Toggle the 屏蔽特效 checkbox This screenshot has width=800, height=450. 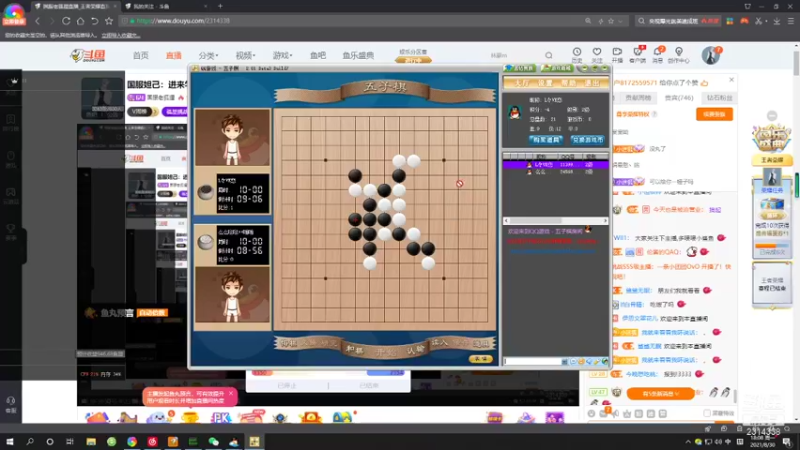coord(707,413)
